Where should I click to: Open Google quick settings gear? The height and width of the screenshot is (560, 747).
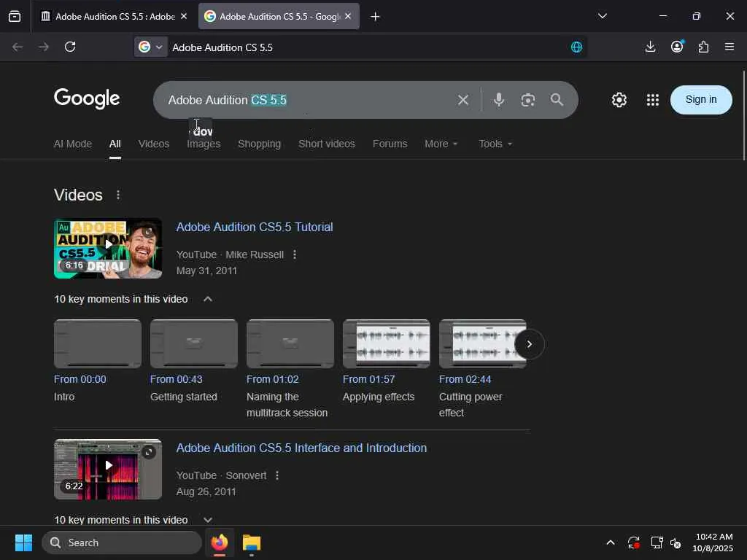619,100
